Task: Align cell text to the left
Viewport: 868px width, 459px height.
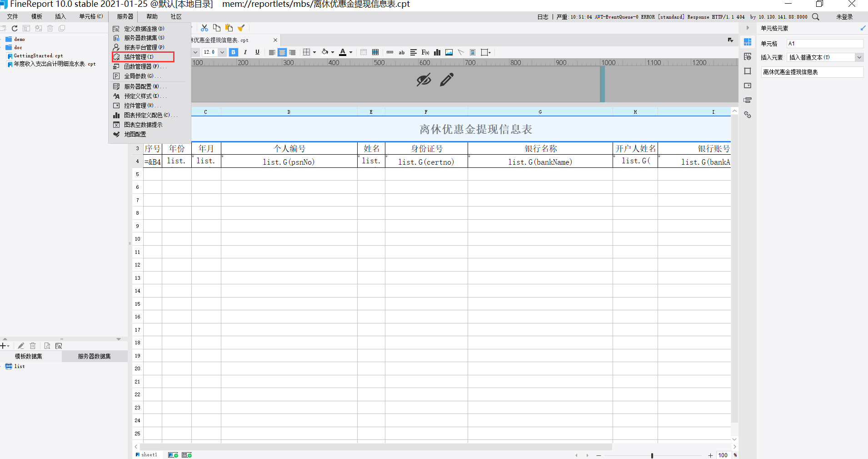Action: pyautogui.click(x=272, y=52)
